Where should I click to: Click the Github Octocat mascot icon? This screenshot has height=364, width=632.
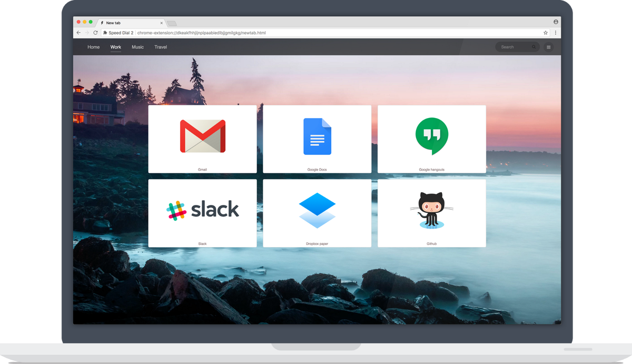[431, 210]
